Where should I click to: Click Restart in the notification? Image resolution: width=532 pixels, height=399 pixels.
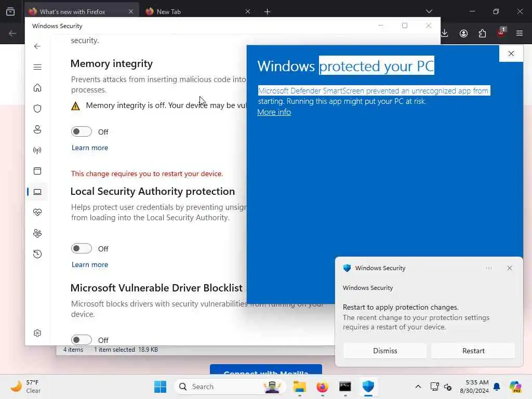click(473, 351)
